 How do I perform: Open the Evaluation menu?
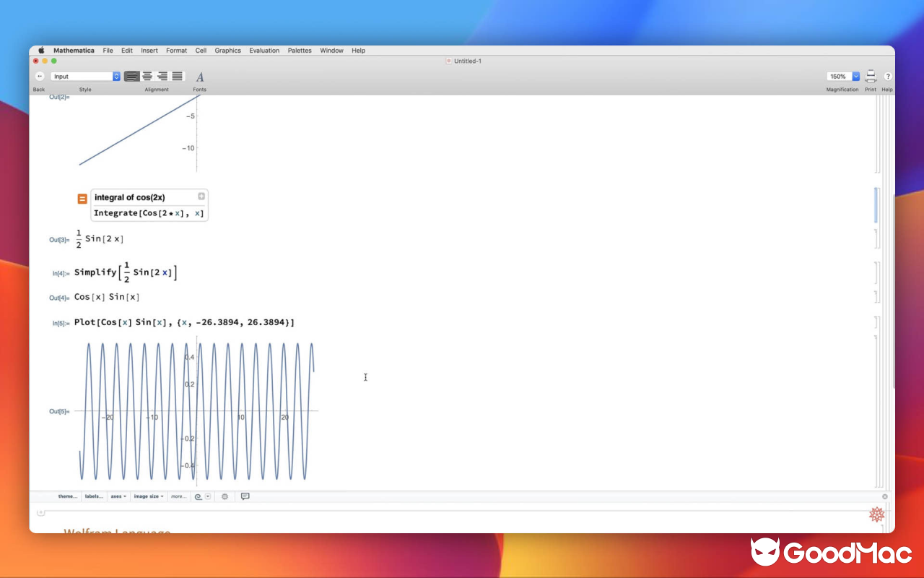click(264, 51)
